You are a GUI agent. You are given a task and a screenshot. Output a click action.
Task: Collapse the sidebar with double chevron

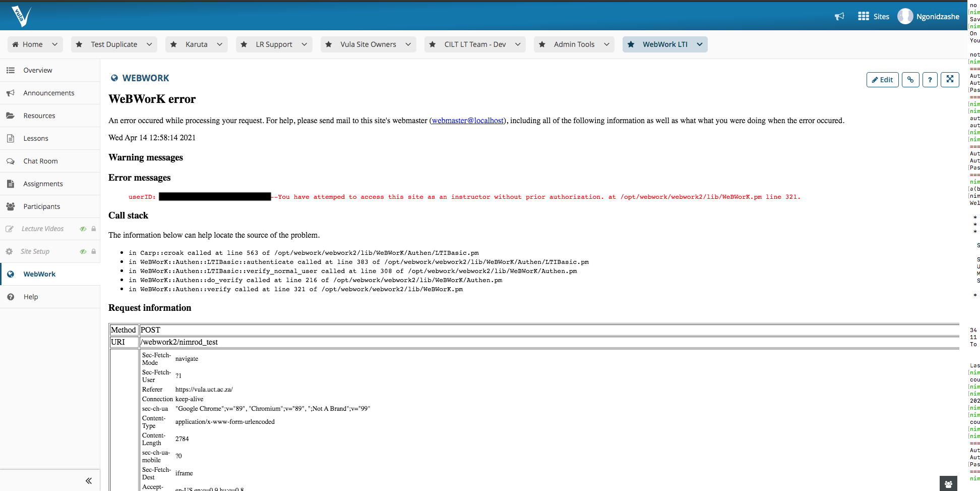point(89,481)
